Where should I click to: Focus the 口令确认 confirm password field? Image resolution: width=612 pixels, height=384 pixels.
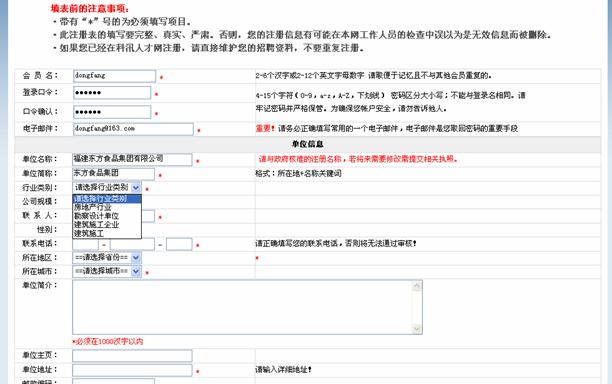pos(112,112)
